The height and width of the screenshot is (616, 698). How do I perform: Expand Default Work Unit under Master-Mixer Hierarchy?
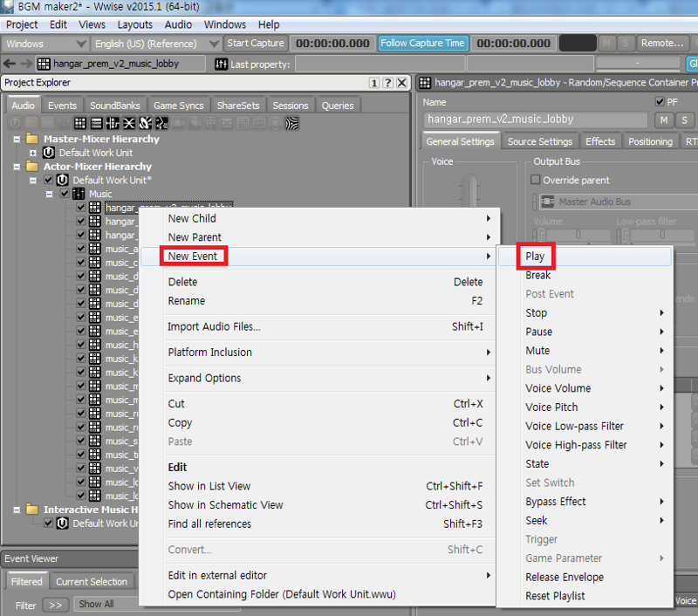coord(32,153)
